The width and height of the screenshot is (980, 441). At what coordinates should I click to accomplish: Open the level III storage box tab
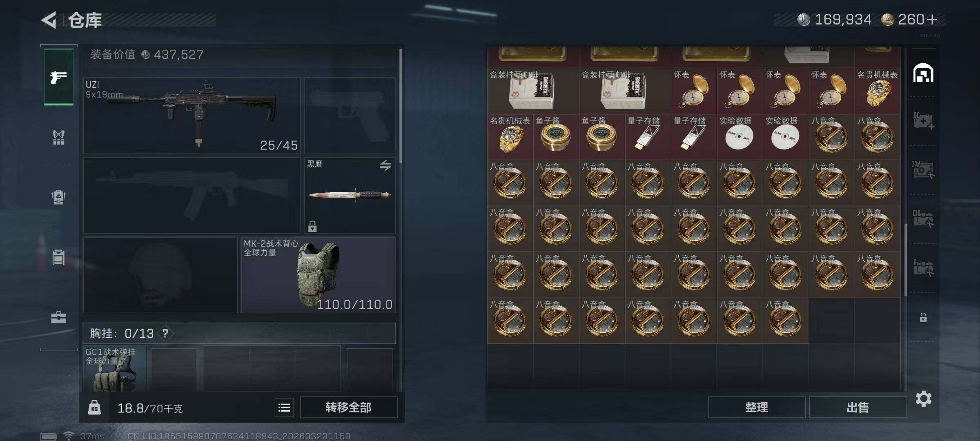(923, 219)
